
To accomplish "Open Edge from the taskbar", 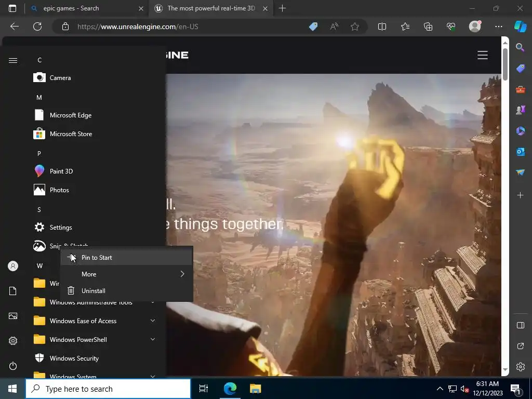I will [x=230, y=389].
